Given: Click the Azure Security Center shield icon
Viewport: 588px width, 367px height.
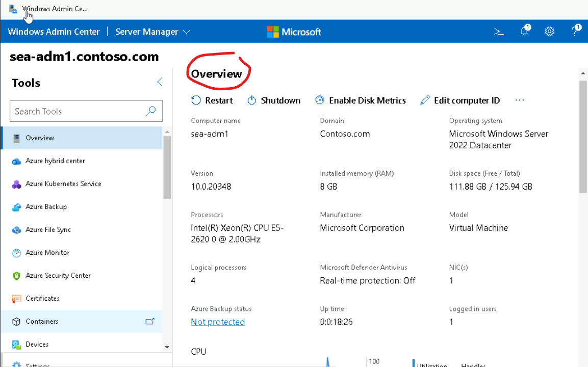Looking at the screenshot, I should click(16, 276).
